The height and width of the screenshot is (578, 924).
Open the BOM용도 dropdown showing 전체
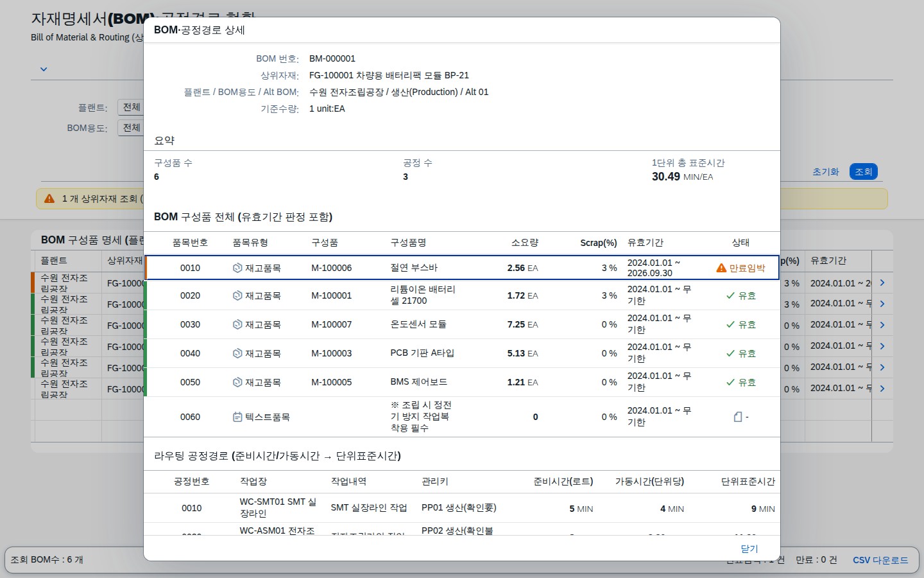click(131, 128)
